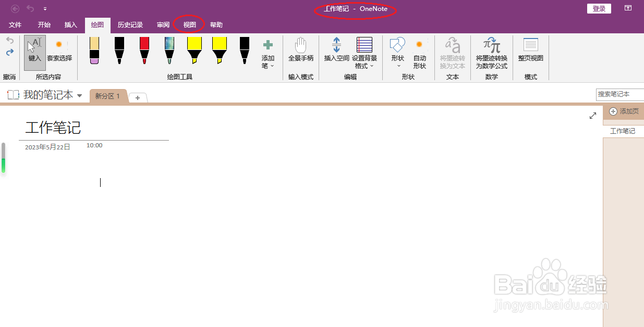Click the 工作笔记 page title
The height and width of the screenshot is (327, 644).
coord(53,128)
